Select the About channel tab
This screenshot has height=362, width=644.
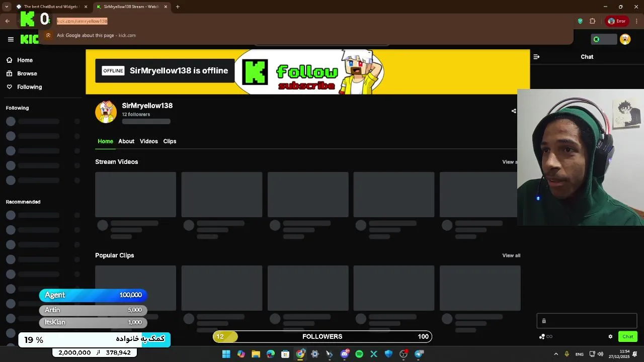126,141
